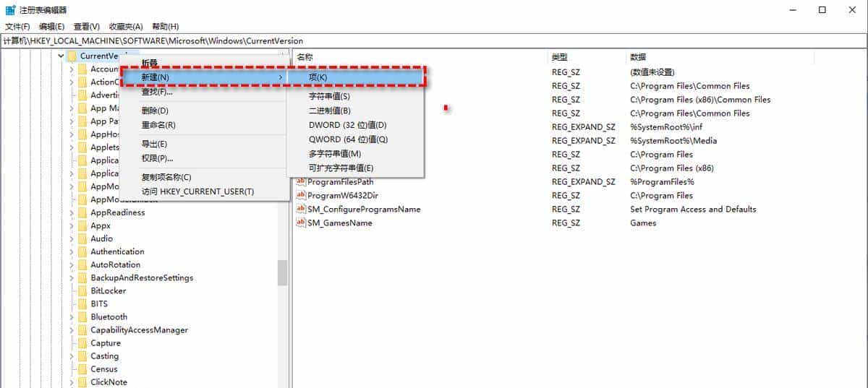
Task: Click Set Program Access and Defaults data
Action: coord(693,209)
